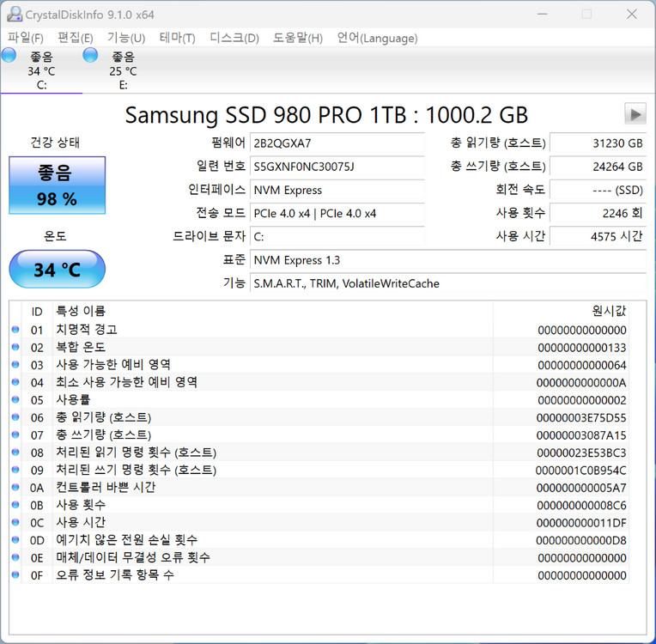Click the status dot for attribute 01

[15, 330]
